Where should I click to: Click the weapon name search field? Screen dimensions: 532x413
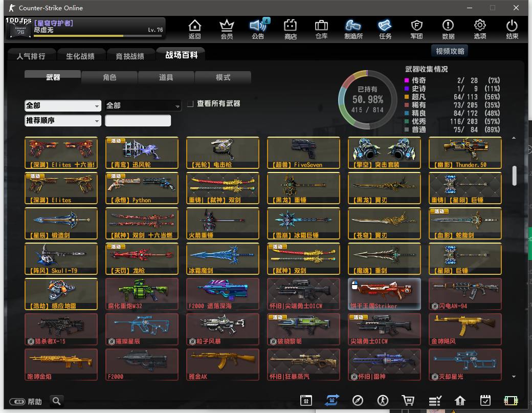[x=138, y=120]
